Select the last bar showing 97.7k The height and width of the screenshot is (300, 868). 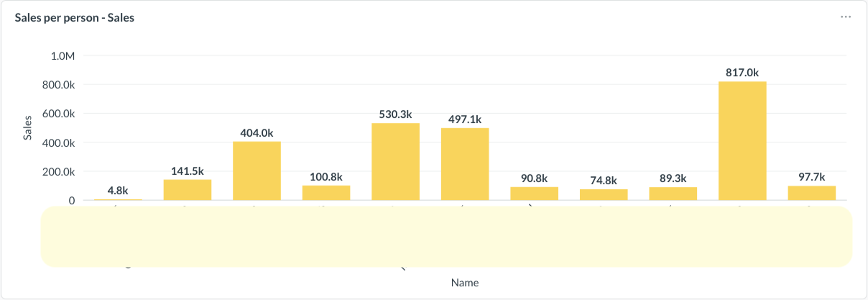pos(812,193)
